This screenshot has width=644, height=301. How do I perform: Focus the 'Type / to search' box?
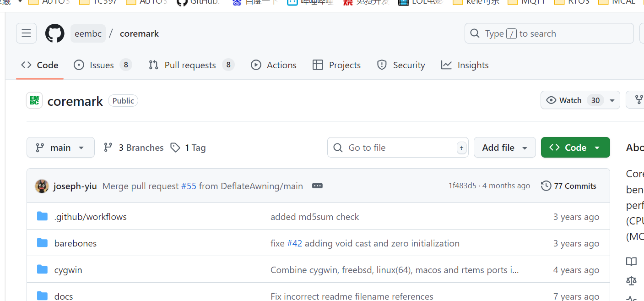549,33
